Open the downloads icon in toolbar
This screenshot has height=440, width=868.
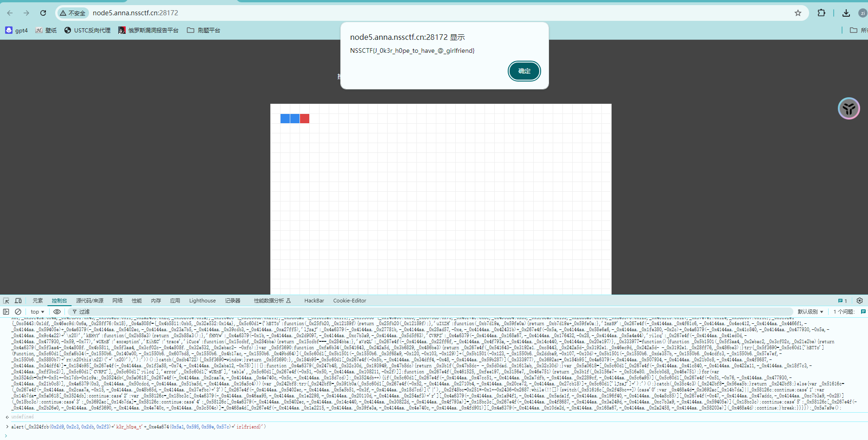[x=846, y=13]
